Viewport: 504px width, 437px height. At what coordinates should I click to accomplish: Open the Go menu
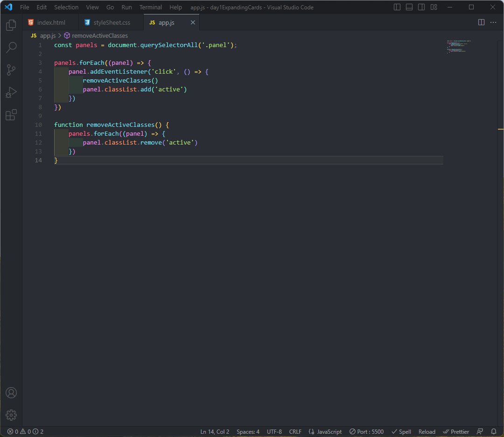tap(110, 7)
